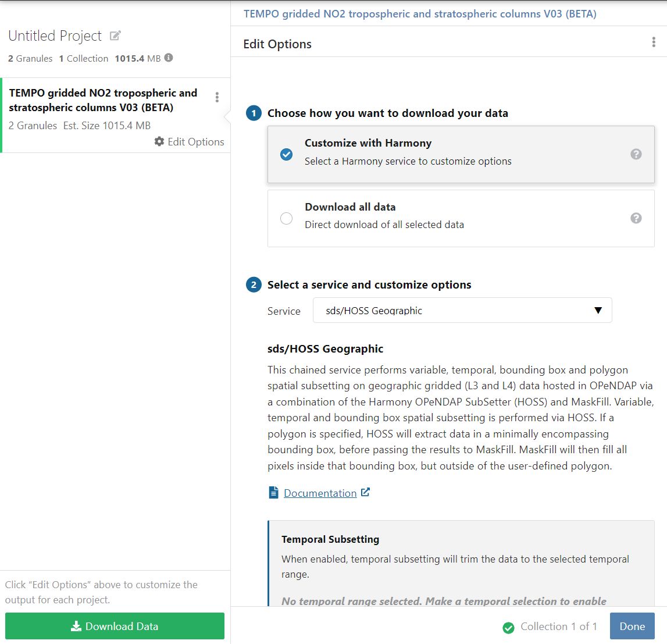Screen dimensions: 667x644
Task: Select the Customize with Harmony radio option
Action: point(286,154)
